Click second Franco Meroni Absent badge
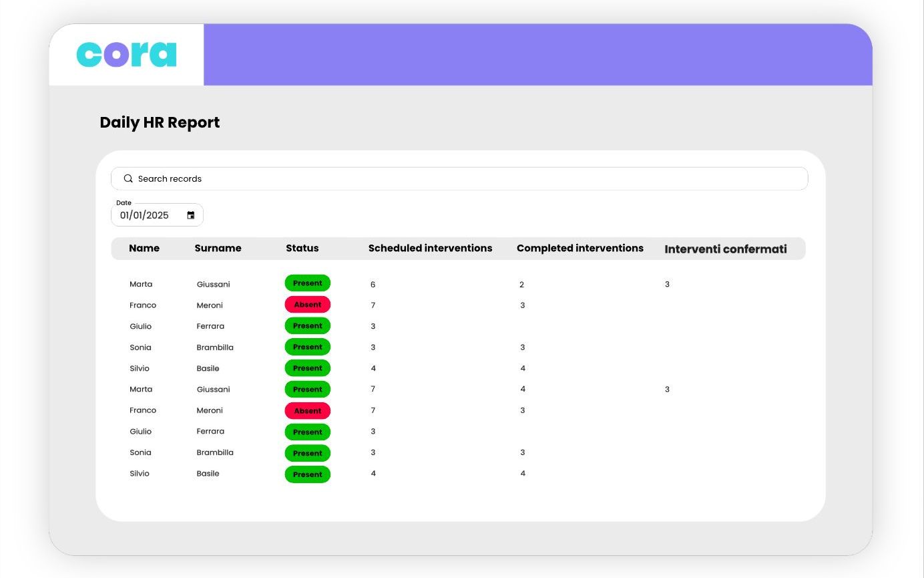Image resolution: width=924 pixels, height=578 pixels. 308,411
